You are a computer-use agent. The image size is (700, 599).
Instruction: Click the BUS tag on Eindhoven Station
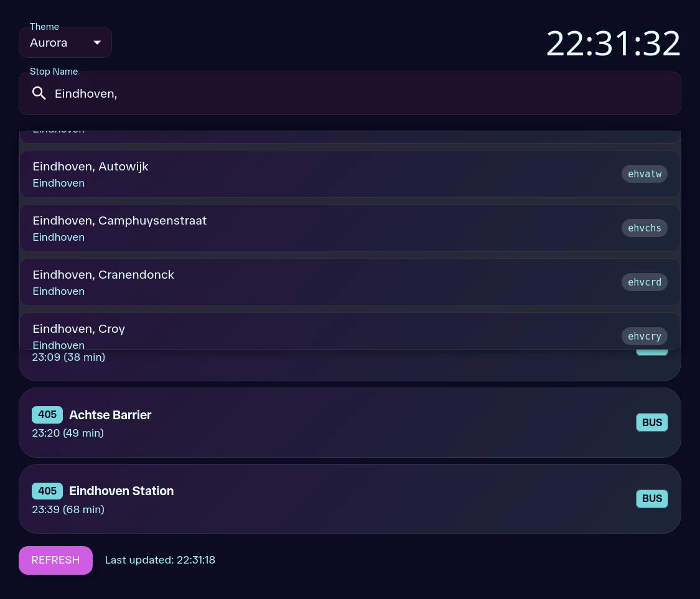651,499
